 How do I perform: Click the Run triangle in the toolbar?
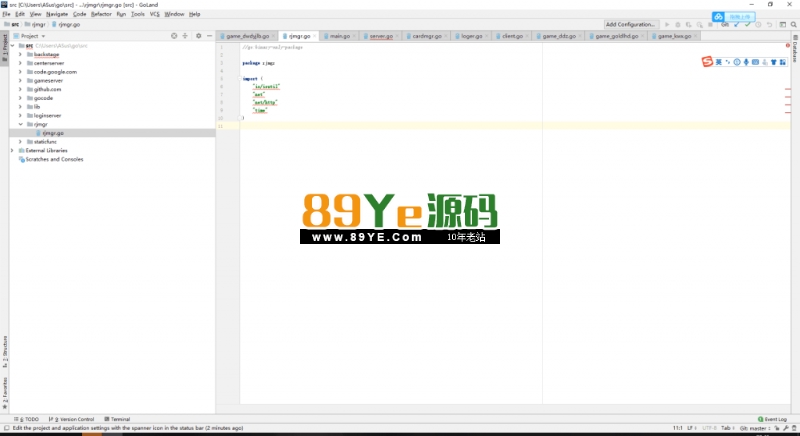667,24
